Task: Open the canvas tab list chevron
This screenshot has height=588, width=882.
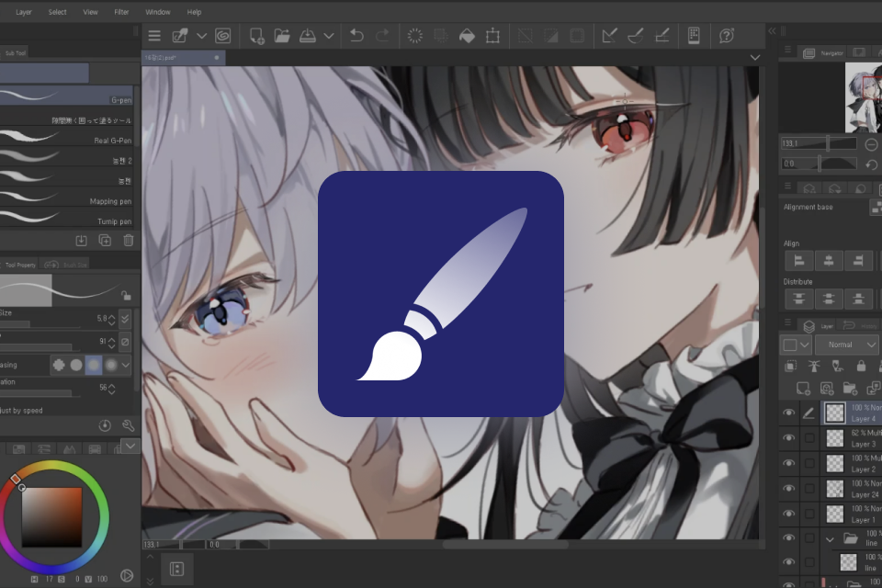Action: click(x=755, y=57)
